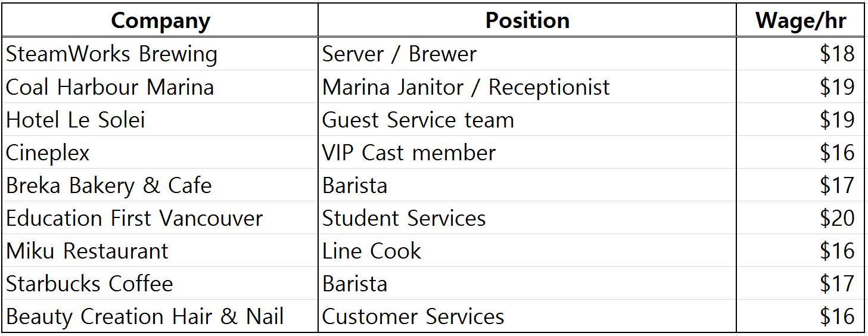Click the Beauty Creation Hair & Nail cell

(x=160, y=316)
